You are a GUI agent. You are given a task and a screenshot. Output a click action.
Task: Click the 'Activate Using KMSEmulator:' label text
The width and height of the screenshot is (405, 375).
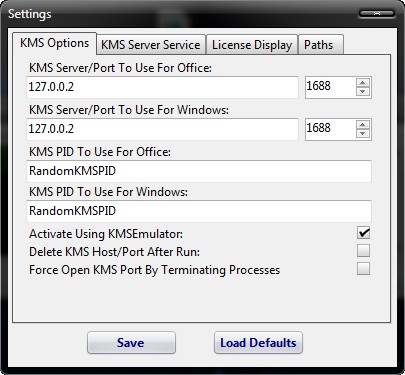[106, 234]
